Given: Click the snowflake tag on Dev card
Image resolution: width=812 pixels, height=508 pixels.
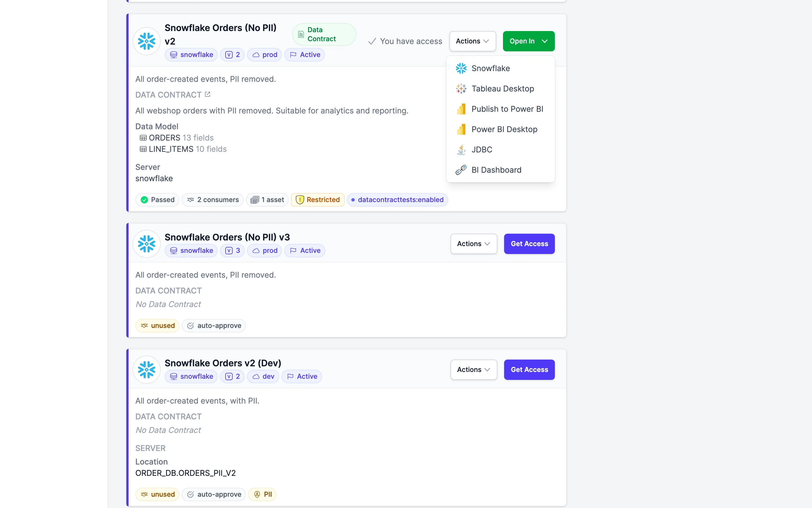Looking at the screenshot, I should click(x=191, y=376).
